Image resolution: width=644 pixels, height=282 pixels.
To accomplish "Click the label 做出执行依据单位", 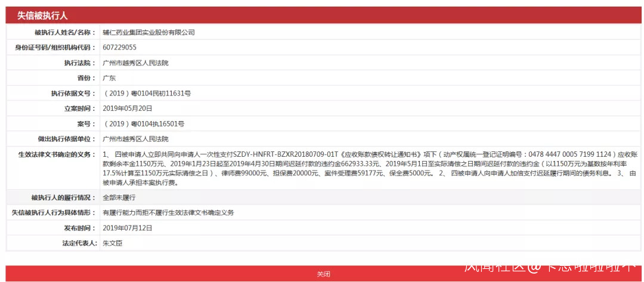I will pos(67,139).
